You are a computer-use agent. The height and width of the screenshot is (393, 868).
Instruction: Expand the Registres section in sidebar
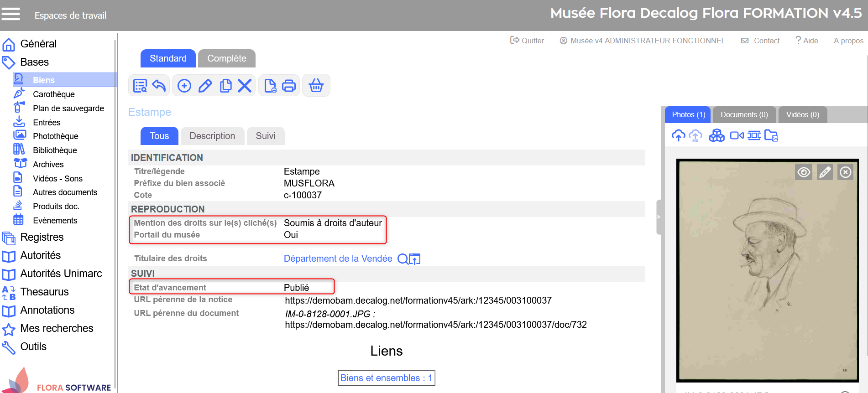point(42,237)
